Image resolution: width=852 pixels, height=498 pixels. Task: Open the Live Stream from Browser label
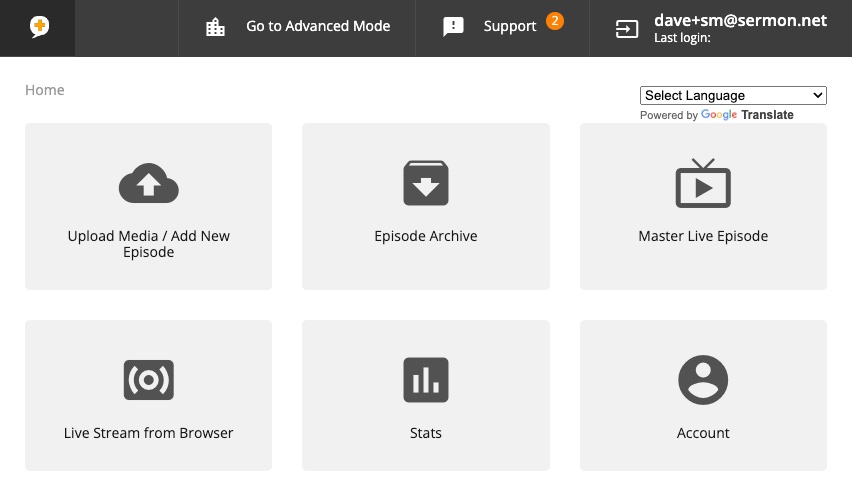point(148,433)
